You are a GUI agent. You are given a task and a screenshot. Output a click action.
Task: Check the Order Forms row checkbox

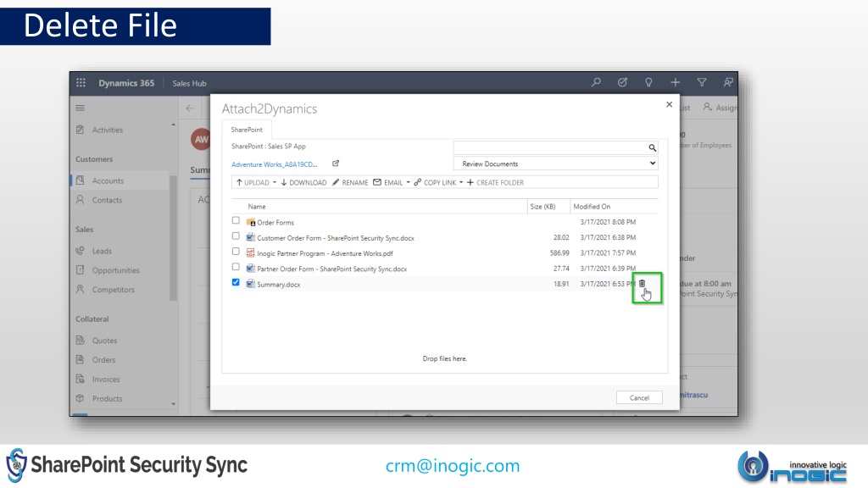click(x=236, y=220)
